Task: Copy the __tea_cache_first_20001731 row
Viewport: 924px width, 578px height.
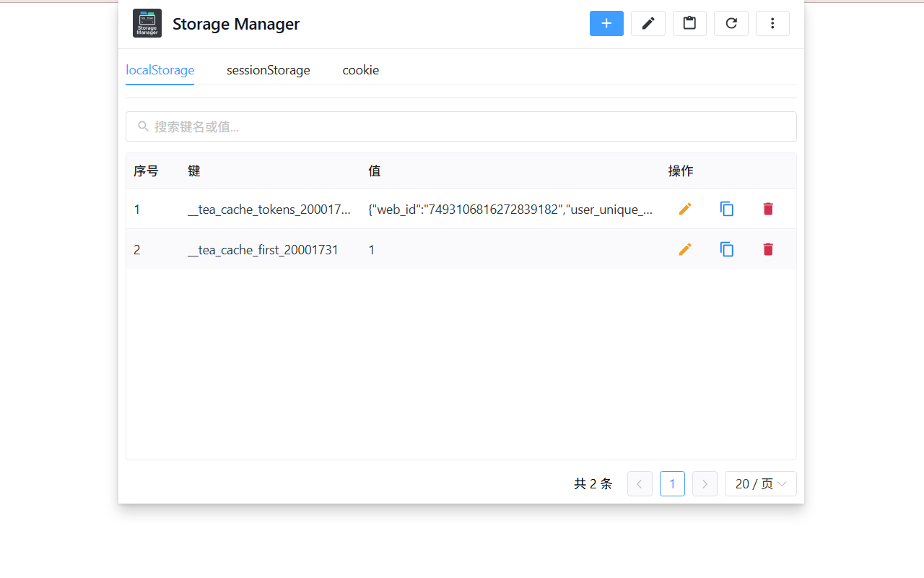Action: pyautogui.click(x=727, y=249)
